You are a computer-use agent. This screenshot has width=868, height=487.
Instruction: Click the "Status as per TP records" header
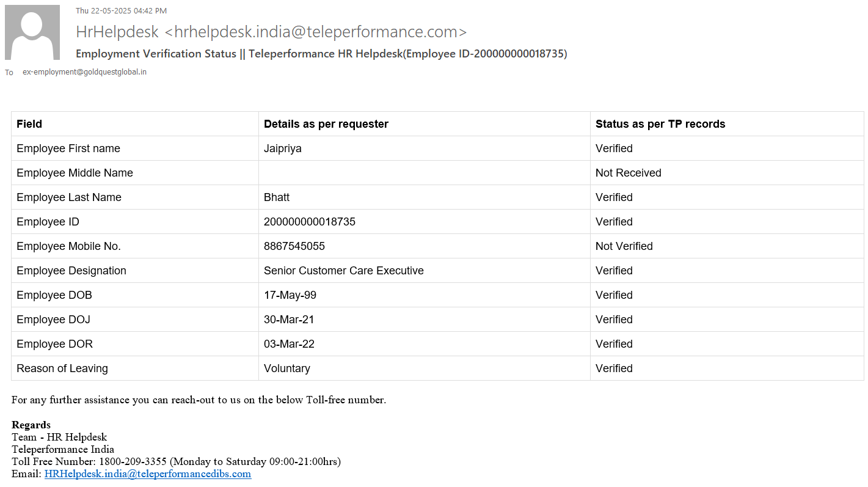point(660,124)
